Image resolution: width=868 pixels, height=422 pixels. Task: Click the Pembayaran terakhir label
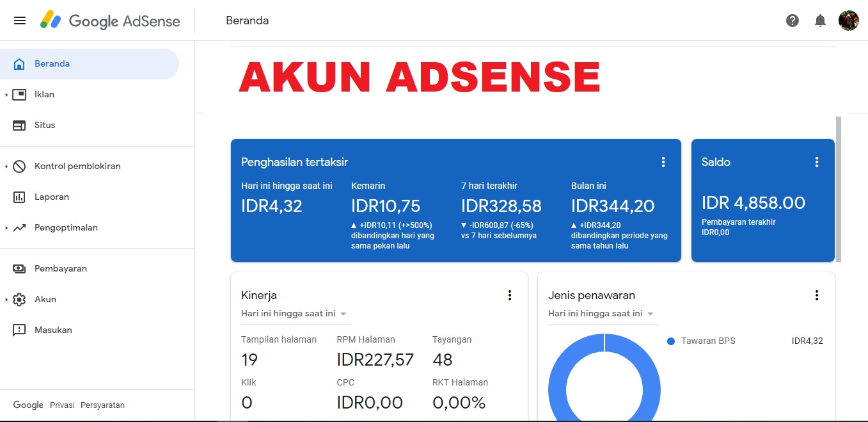739,222
